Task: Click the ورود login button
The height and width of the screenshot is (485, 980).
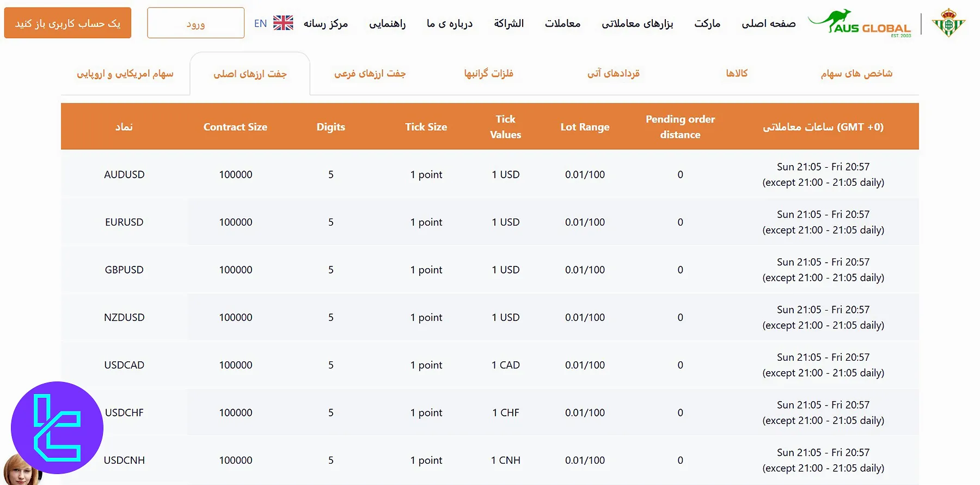Action: click(195, 23)
